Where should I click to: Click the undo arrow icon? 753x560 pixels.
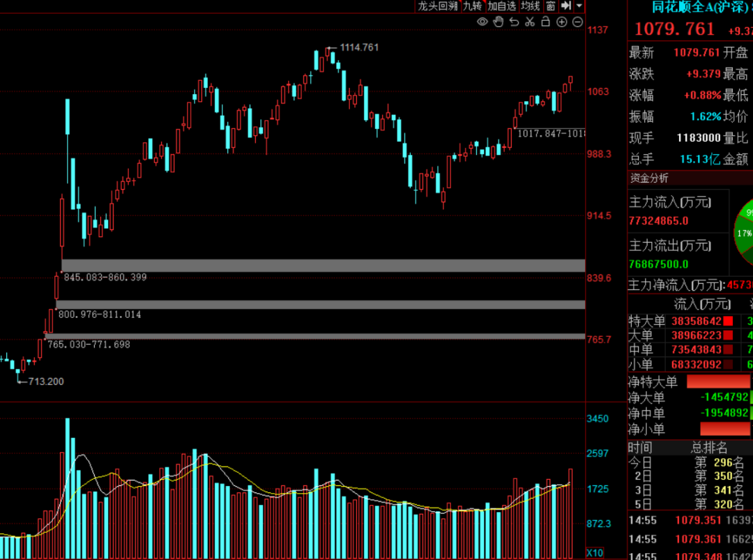coord(515,22)
